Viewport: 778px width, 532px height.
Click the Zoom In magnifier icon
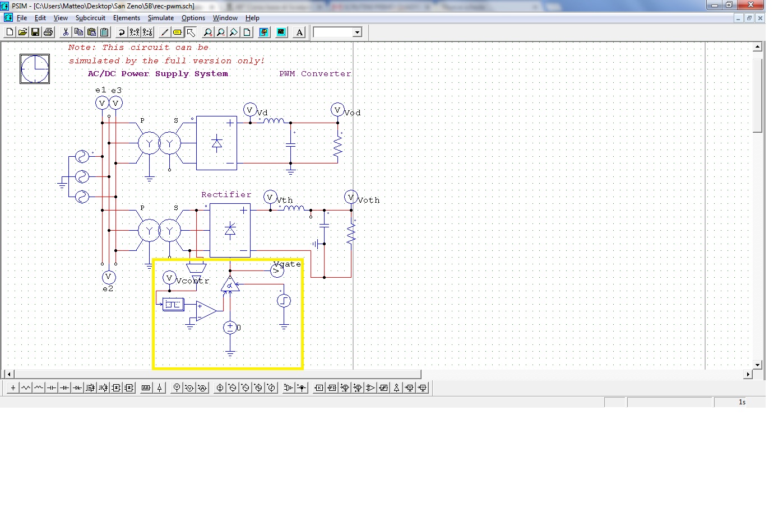coord(207,32)
